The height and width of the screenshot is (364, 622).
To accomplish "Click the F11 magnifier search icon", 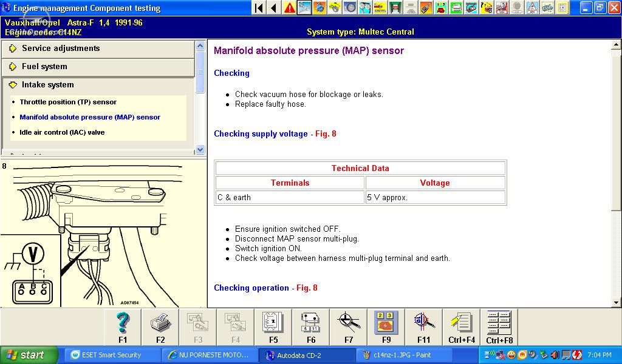I will (423, 327).
